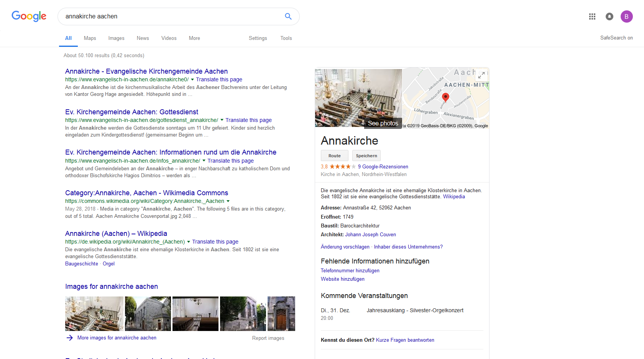644x359 pixels.
Task: Click Translate this page for Gottesdienst result
Action: [x=248, y=120]
